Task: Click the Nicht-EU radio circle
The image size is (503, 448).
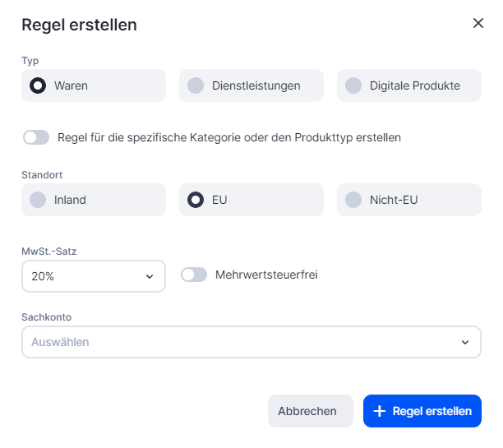Action: coord(353,200)
